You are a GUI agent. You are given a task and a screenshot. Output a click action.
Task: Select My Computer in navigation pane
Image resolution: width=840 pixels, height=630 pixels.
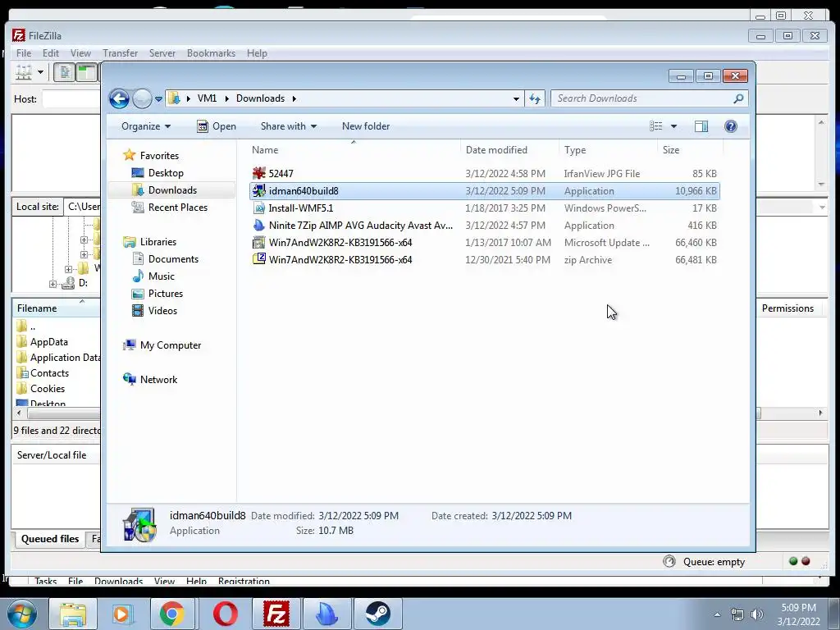[171, 345]
